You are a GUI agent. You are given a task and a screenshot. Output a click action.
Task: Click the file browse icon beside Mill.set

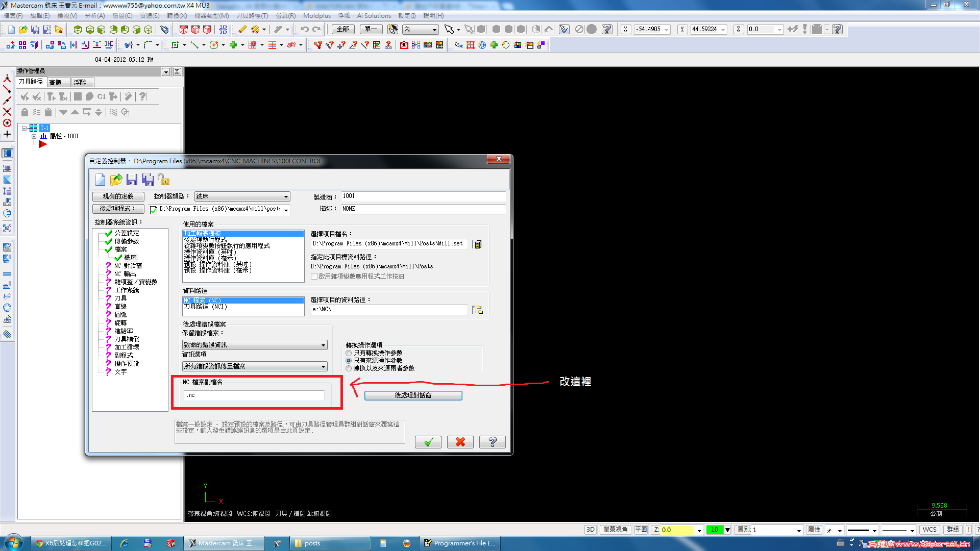478,244
